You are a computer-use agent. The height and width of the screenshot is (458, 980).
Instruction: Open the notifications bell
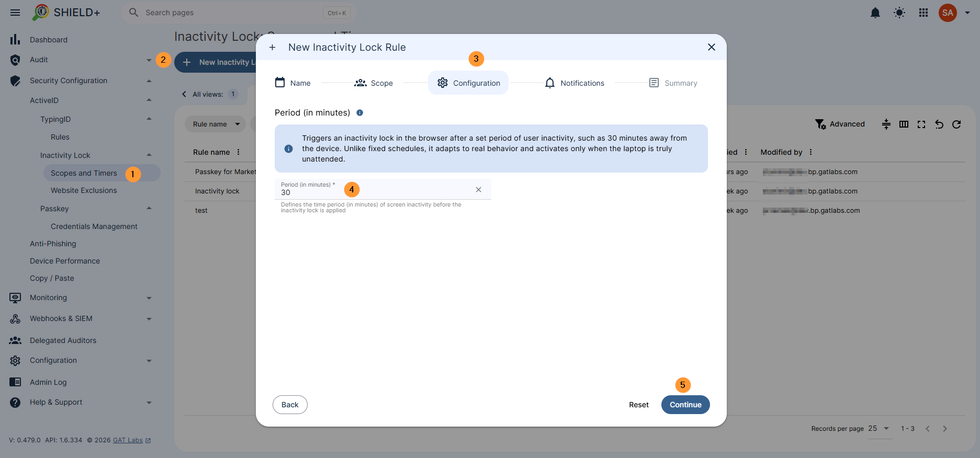pyautogui.click(x=875, y=13)
